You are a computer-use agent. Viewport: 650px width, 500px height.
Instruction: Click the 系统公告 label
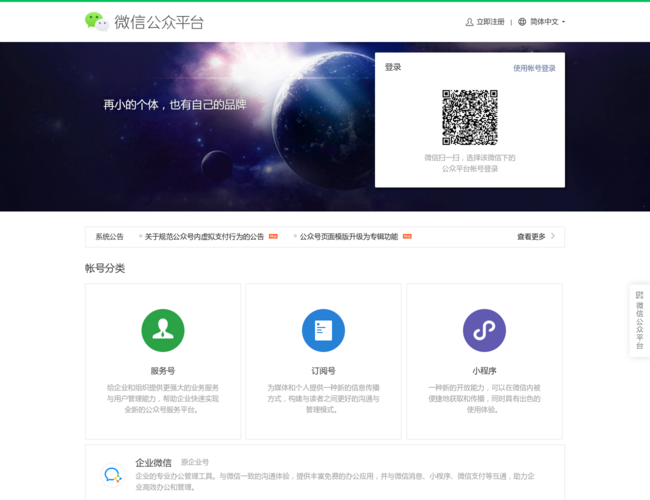click(109, 237)
